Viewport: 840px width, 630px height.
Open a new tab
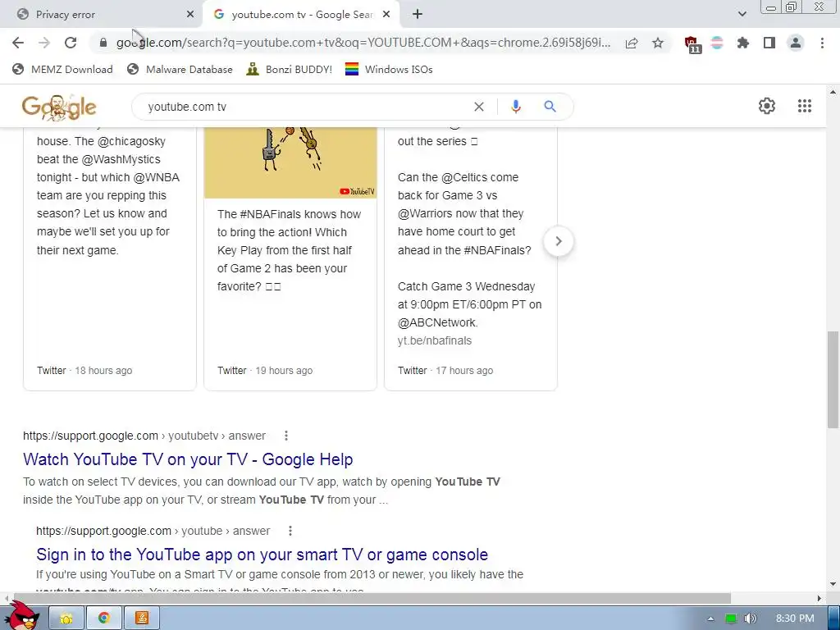point(418,15)
